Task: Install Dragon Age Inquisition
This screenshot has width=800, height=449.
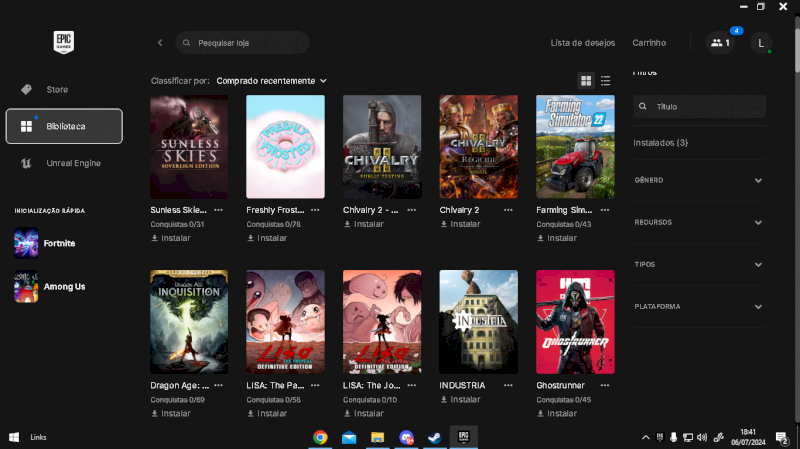Action: [171, 413]
